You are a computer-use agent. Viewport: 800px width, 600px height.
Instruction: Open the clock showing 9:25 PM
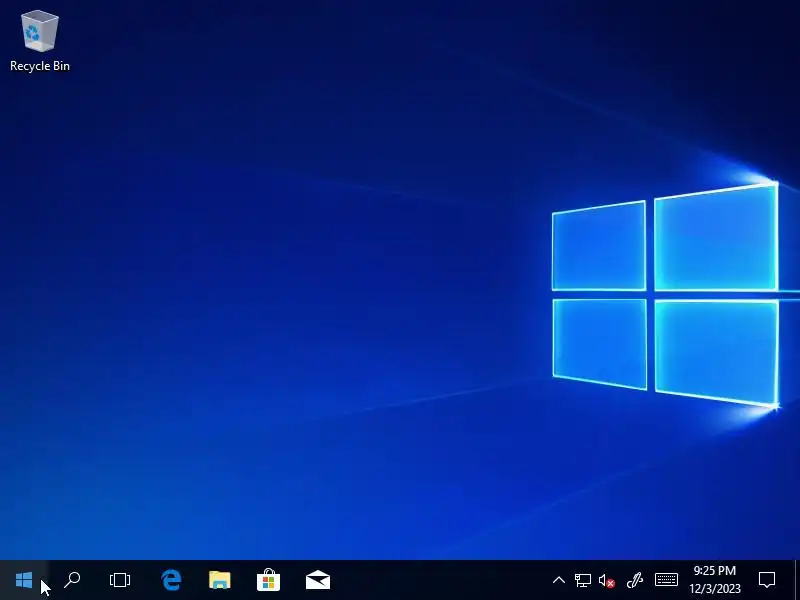coord(714,580)
